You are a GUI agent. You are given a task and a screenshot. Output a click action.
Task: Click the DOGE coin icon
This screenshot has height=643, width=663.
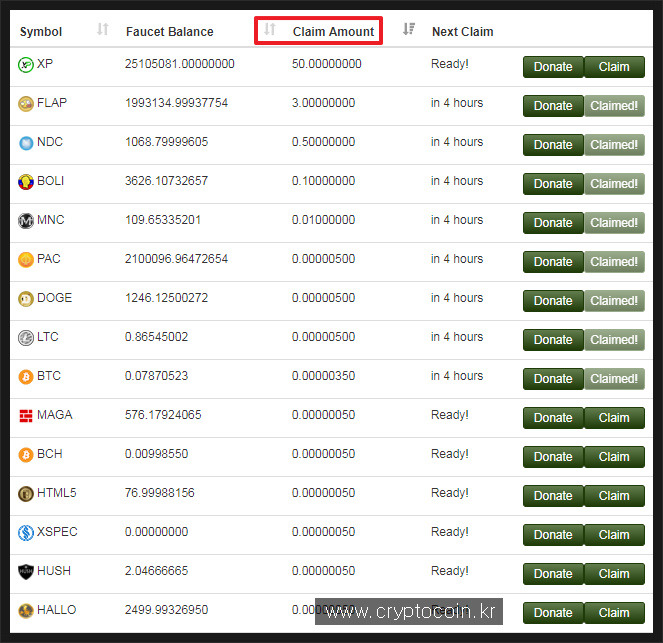(26, 299)
